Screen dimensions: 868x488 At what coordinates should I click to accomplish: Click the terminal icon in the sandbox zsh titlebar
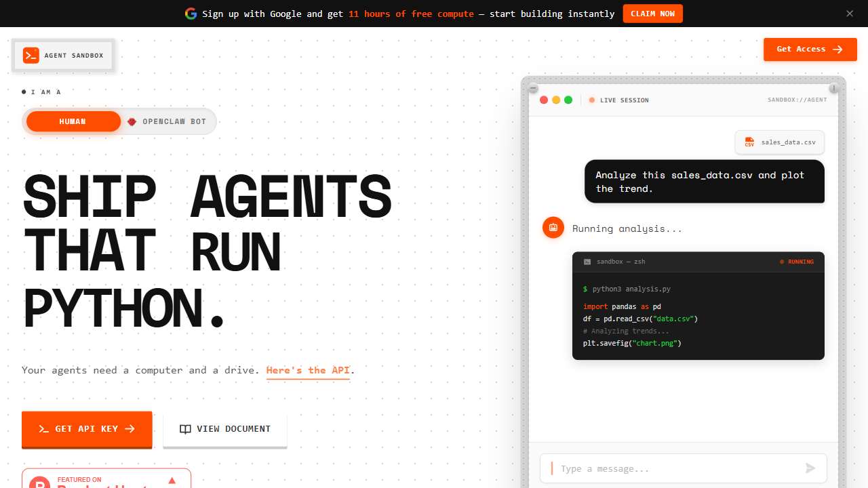coord(589,262)
